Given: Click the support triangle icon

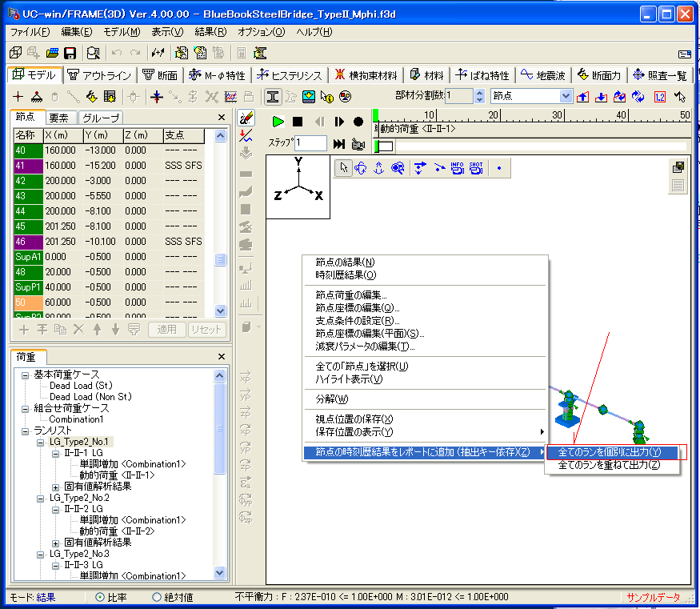Looking at the screenshot, I should coord(37,97).
